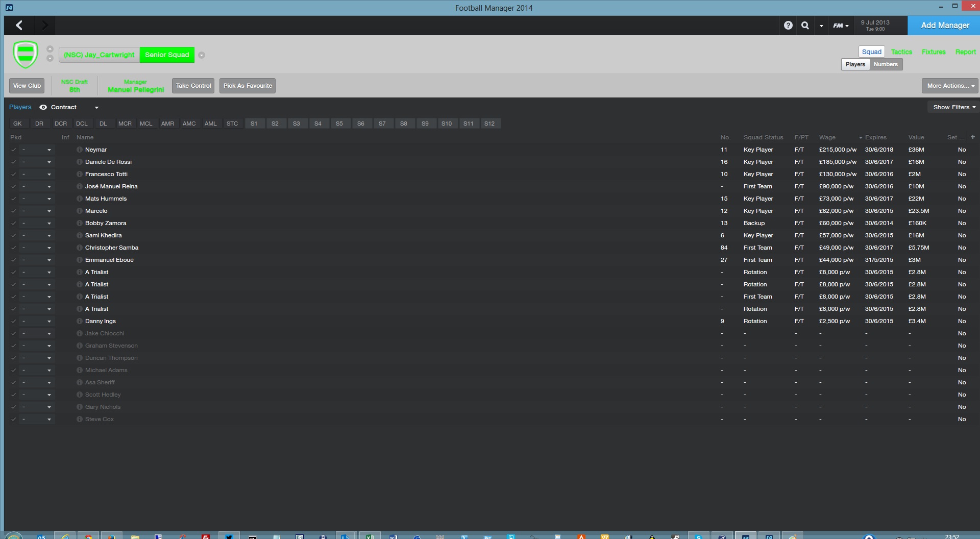This screenshot has width=980, height=539.
Task: Click the Senior Squad green label
Action: pos(167,55)
